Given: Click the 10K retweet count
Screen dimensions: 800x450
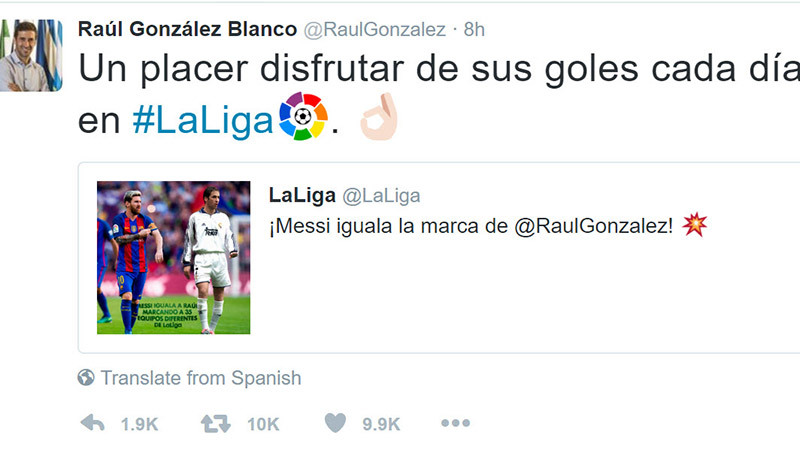Looking at the screenshot, I should click(x=263, y=425).
